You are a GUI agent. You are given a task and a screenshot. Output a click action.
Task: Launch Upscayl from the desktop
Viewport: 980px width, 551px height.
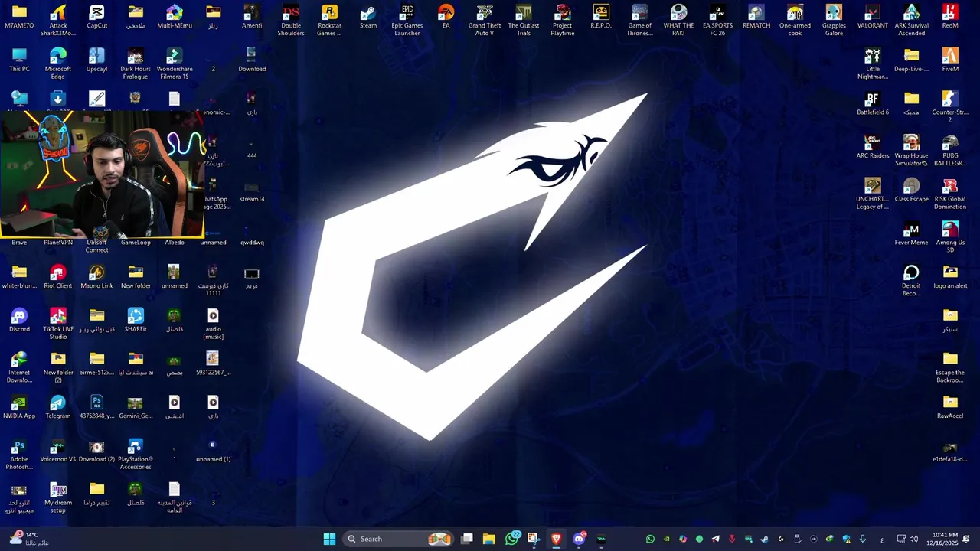tap(96, 60)
